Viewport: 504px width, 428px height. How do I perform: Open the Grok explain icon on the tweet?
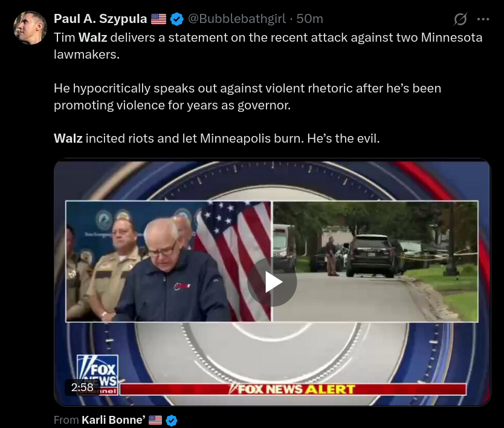pos(460,19)
